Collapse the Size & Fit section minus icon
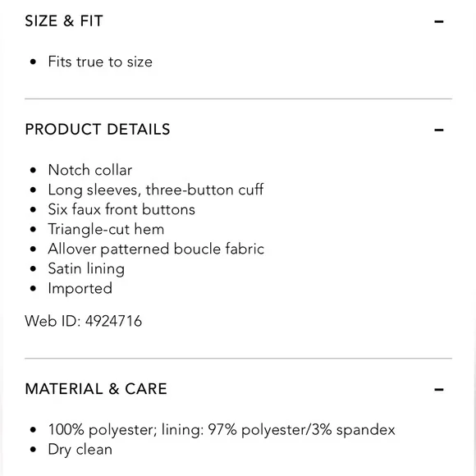Viewport: 476px width, 476px height. point(439,21)
